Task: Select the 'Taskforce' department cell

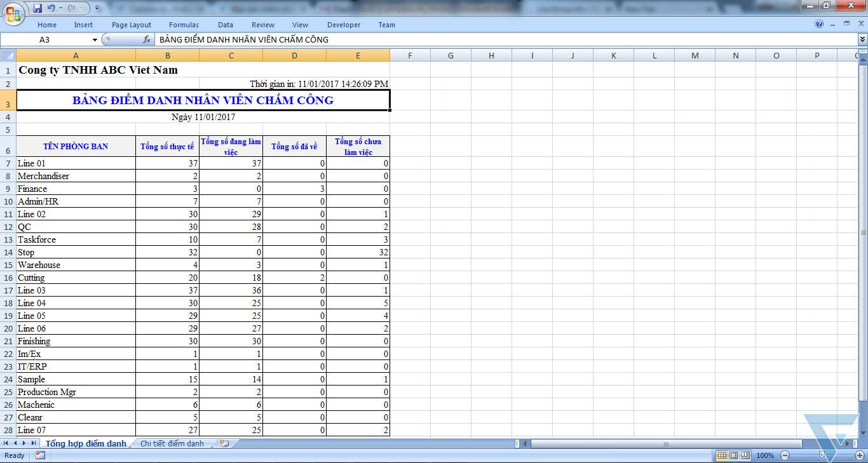Action: 76,239
